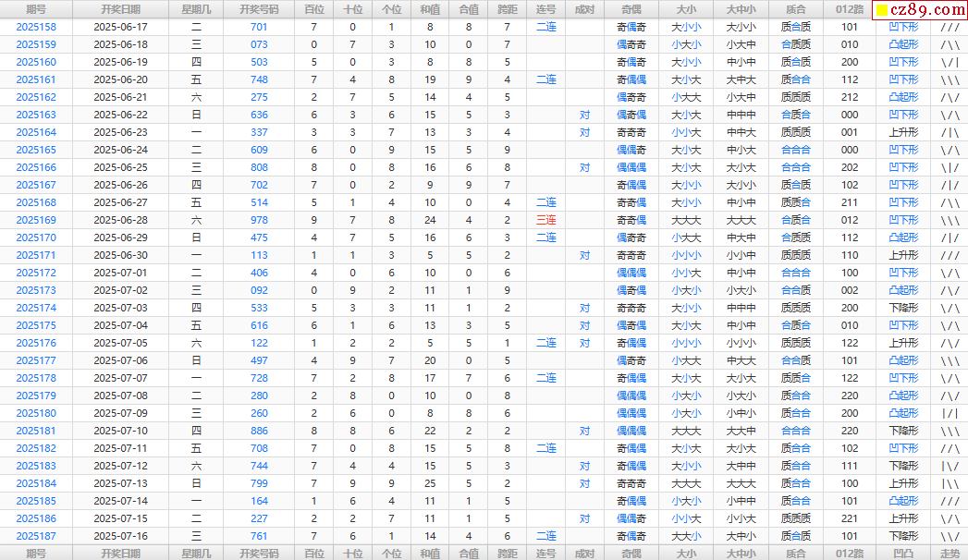Click sum value 25 in row 2025184
968x560 pixels.
[430, 483]
